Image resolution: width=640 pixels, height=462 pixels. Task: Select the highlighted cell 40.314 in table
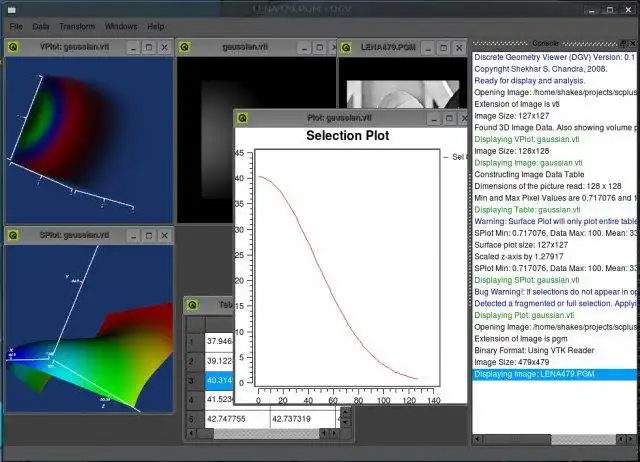point(219,380)
